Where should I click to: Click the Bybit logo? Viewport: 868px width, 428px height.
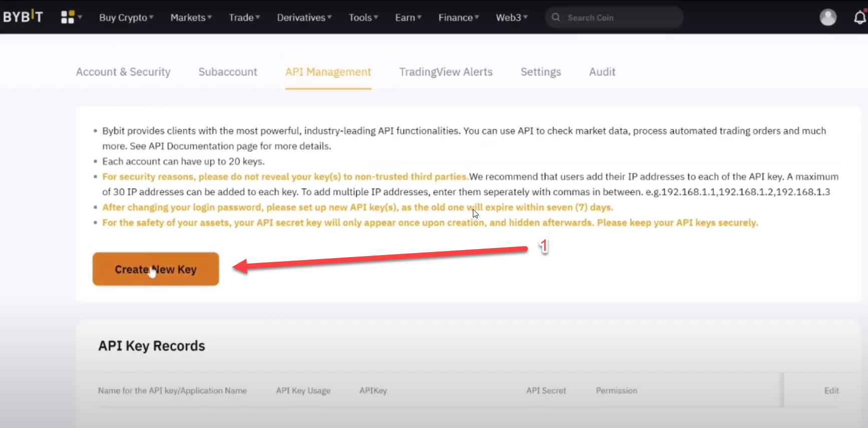point(23,17)
